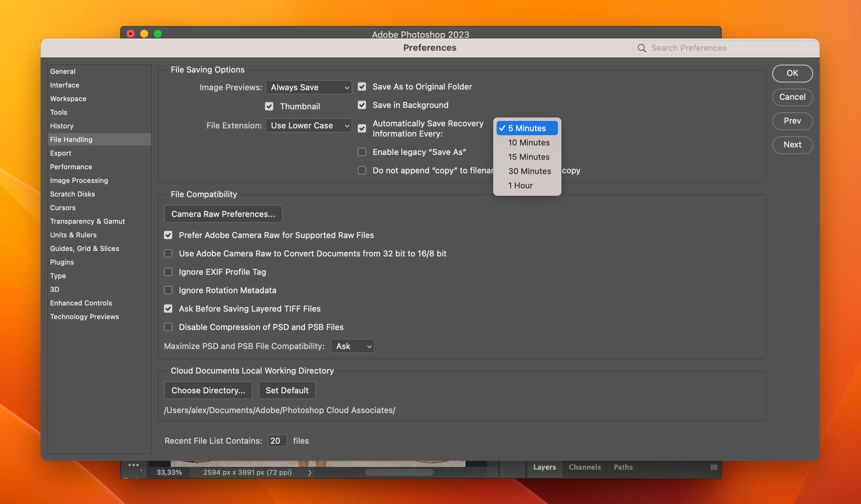Click the search magnifier icon in Preferences

[641, 48]
